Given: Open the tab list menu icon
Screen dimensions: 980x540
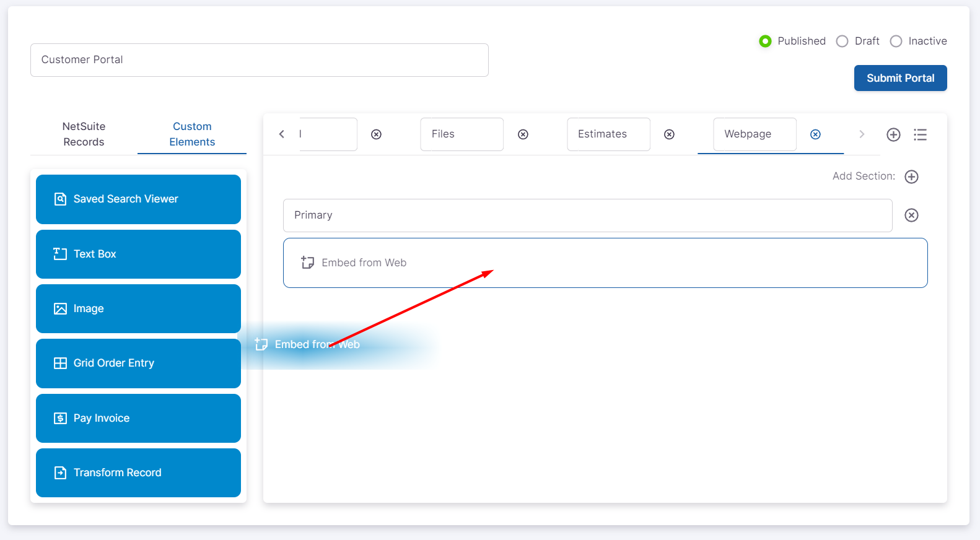Looking at the screenshot, I should coord(920,134).
